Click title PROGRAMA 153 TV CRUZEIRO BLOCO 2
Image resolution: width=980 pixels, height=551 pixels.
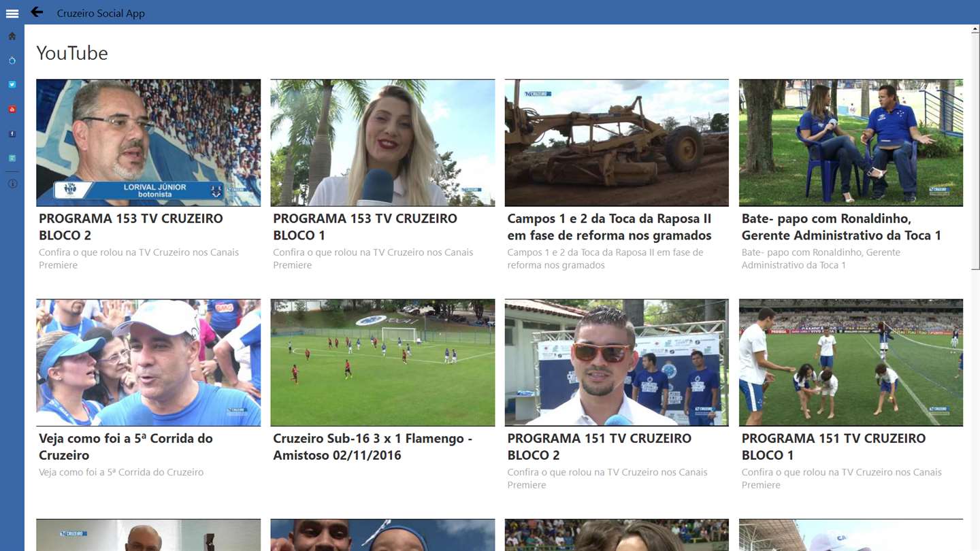coord(131,227)
